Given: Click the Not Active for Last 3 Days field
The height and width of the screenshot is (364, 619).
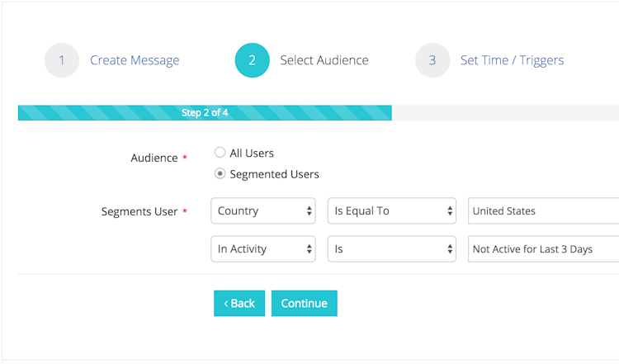Looking at the screenshot, I should (543, 249).
